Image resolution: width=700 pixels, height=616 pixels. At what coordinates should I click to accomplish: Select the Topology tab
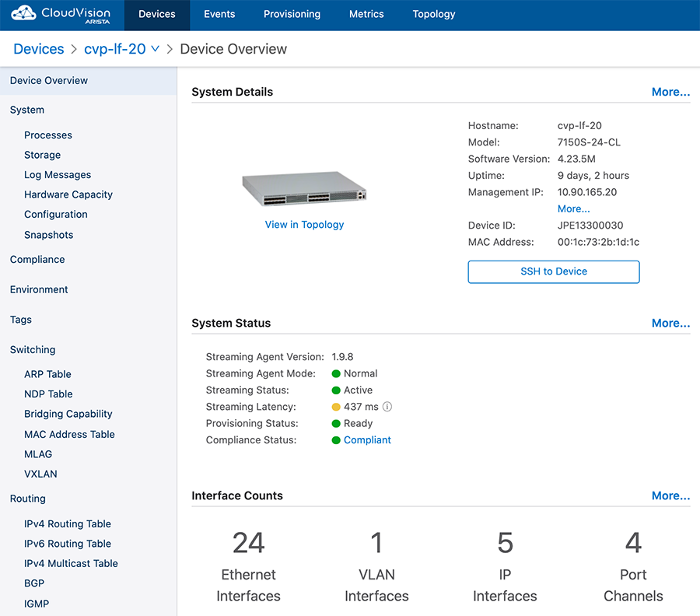coord(433,14)
